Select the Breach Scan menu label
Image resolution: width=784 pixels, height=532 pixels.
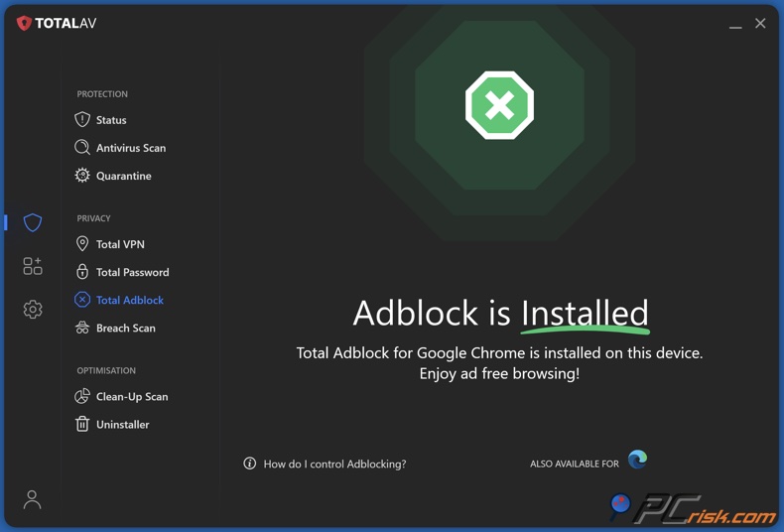(x=125, y=328)
